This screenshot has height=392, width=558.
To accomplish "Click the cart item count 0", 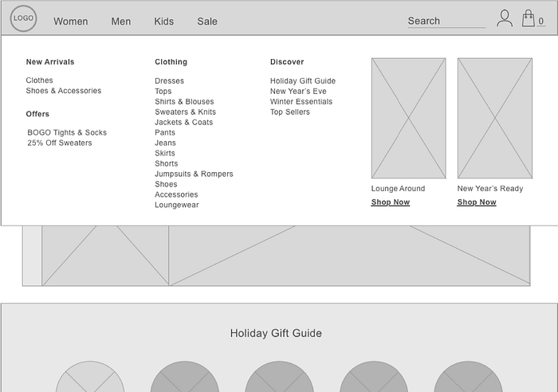I will tap(541, 22).
